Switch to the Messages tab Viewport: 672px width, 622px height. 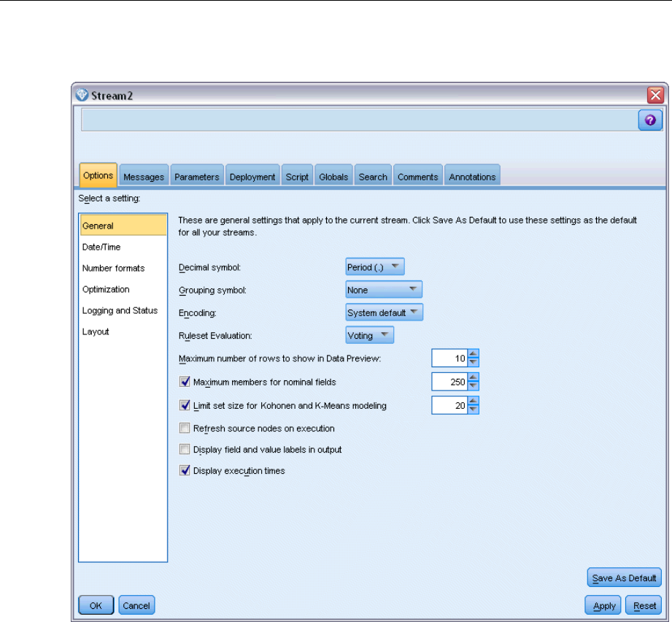[144, 177]
